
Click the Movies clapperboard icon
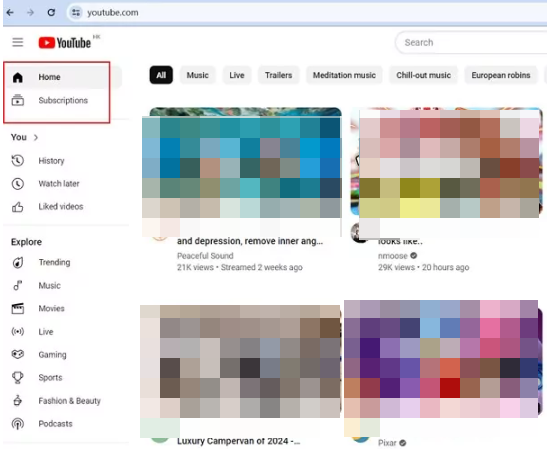point(18,308)
